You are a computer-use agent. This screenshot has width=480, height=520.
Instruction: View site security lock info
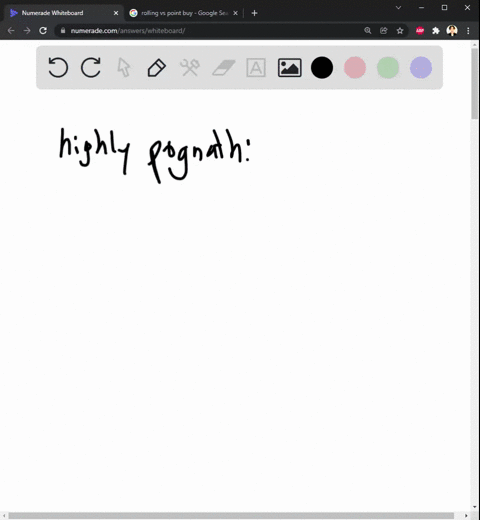[63, 31]
